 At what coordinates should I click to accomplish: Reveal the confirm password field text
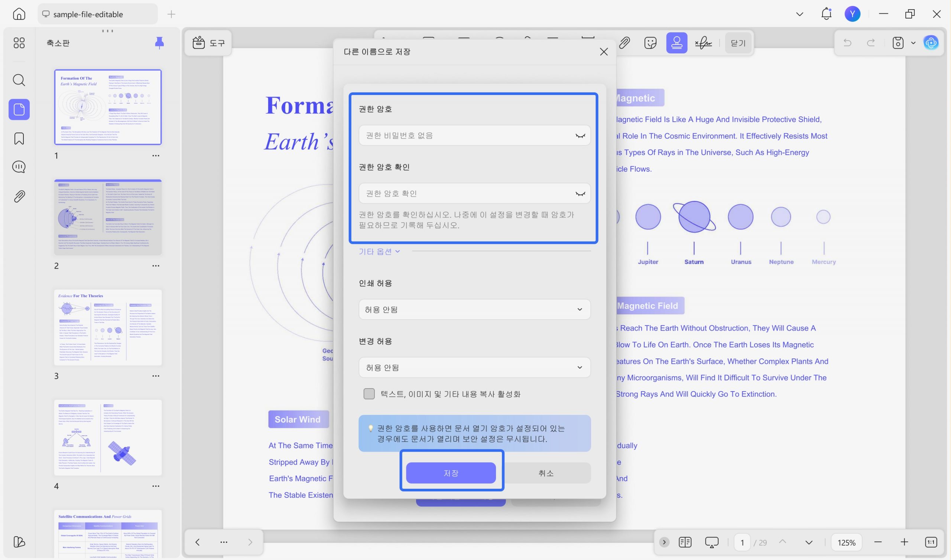[580, 194]
